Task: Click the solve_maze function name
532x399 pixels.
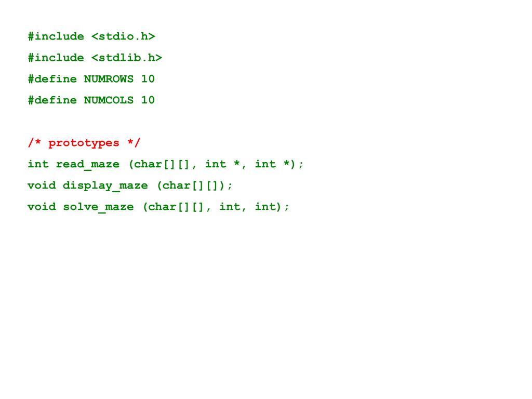Action: point(98,207)
